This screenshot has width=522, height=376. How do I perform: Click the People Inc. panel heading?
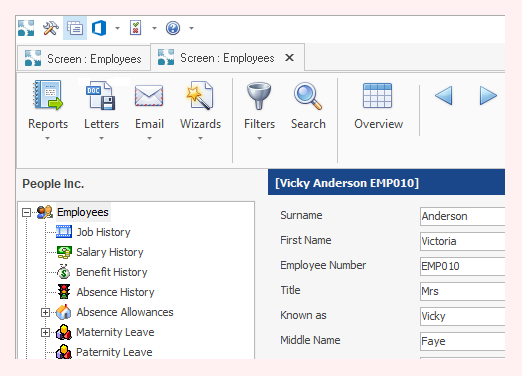pos(53,184)
